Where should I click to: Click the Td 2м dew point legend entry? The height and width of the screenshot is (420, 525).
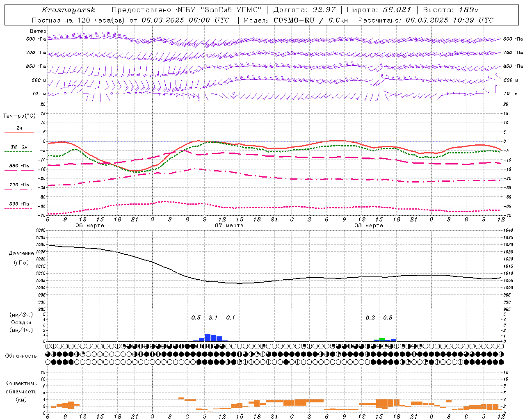19,147
